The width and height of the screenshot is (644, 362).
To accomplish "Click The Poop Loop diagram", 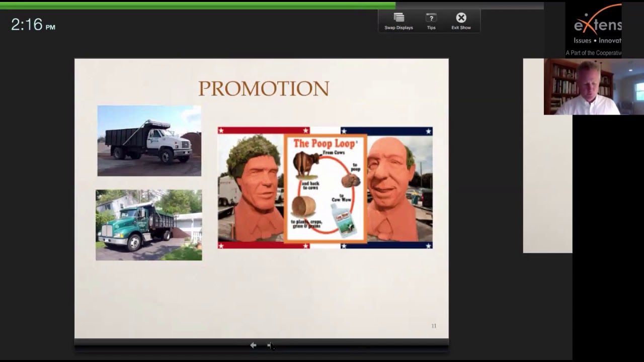I will [x=326, y=189].
